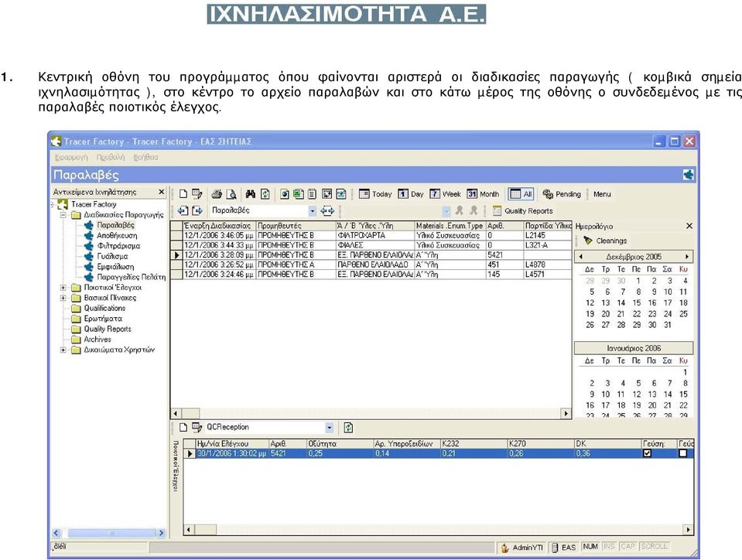This screenshot has height=560, width=742.
Task: Open the Βοήθεια menu
Action: 145,157
